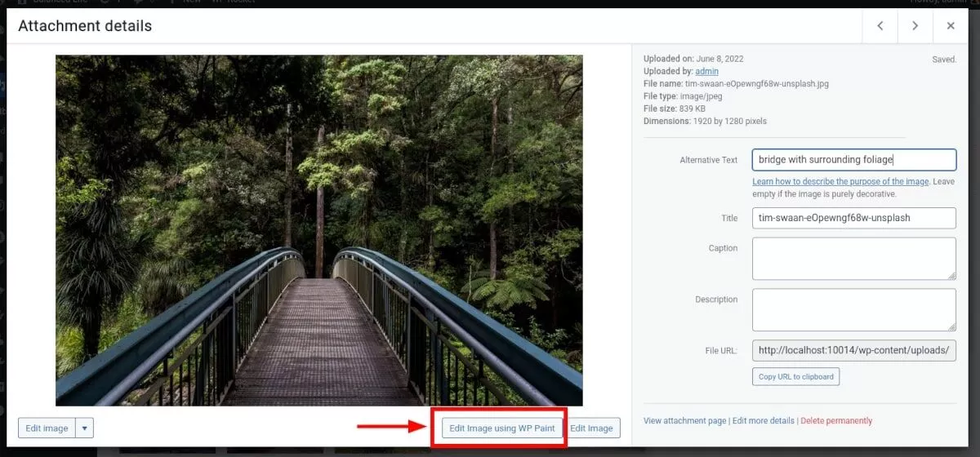This screenshot has width=980, height=457.
Task: Click the File type image/jpeg text
Action: click(x=683, y=96)
